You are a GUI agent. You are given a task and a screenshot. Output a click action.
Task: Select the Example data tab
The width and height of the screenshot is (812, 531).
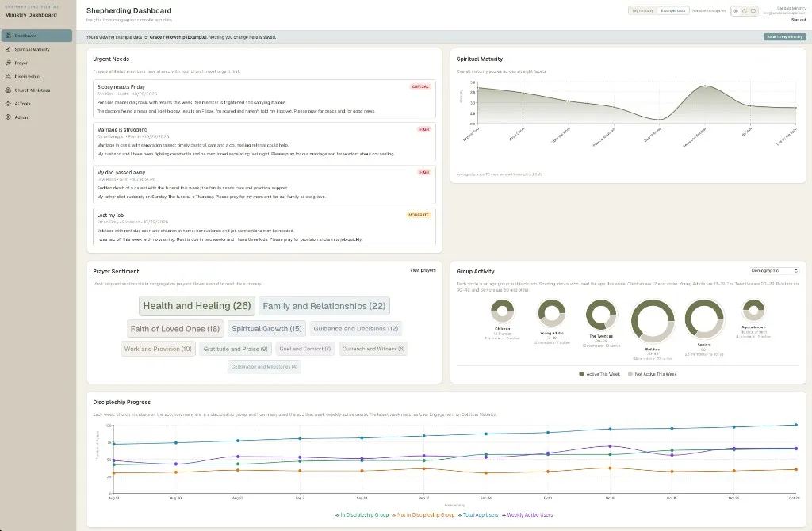pos(672,10)
